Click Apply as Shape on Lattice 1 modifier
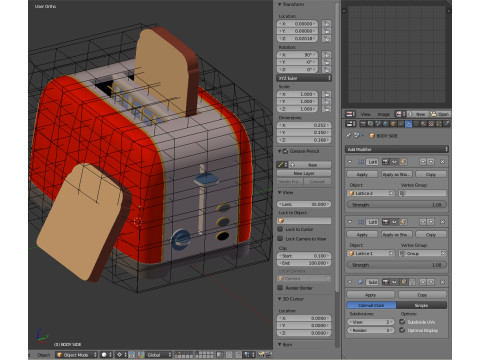This screenshot has width=480, height=360. 397,235
